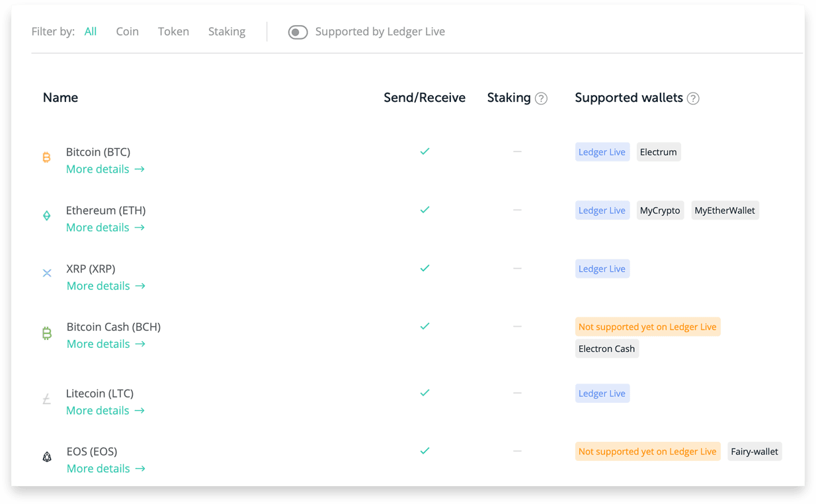Click Not supported yet tag for EOS
The width and height of the screenshot is (816, 504).
click(x=647, y=452)
